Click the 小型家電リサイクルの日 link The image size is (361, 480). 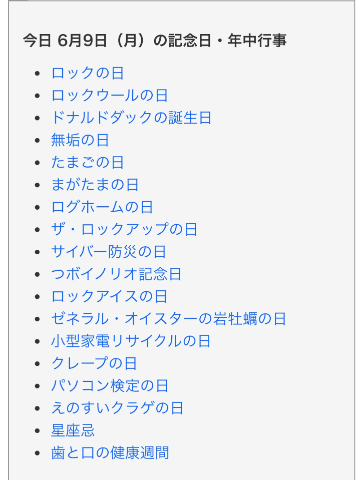click(131, 341)
